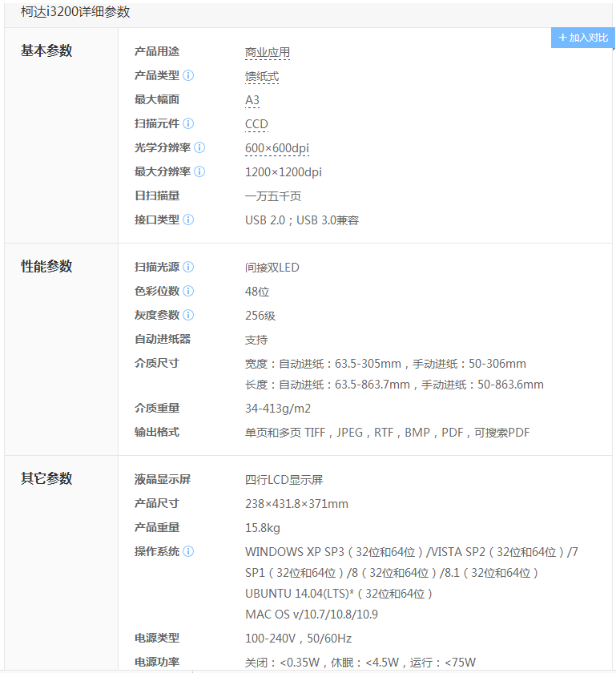This screenshot has width=616, height=673.
Task: Open info icon next to 扫描光源
Action: pyautogui.click(x=188, y=267)
